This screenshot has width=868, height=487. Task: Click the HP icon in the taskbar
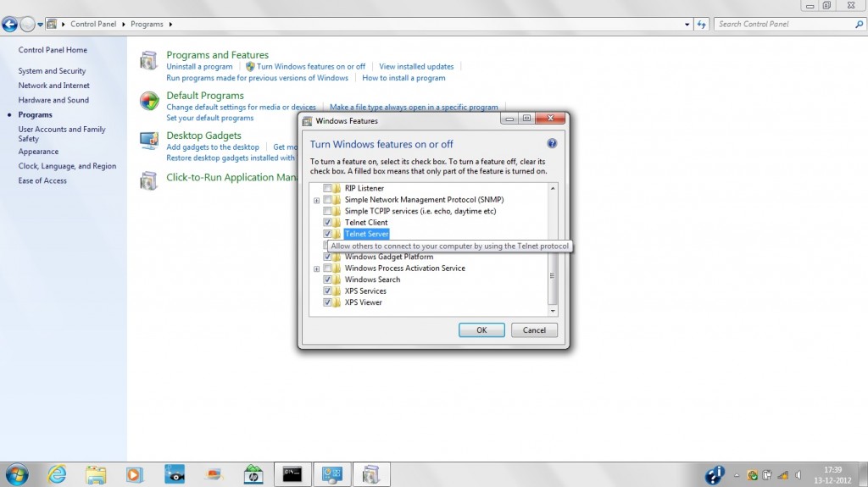click(253, 473)
